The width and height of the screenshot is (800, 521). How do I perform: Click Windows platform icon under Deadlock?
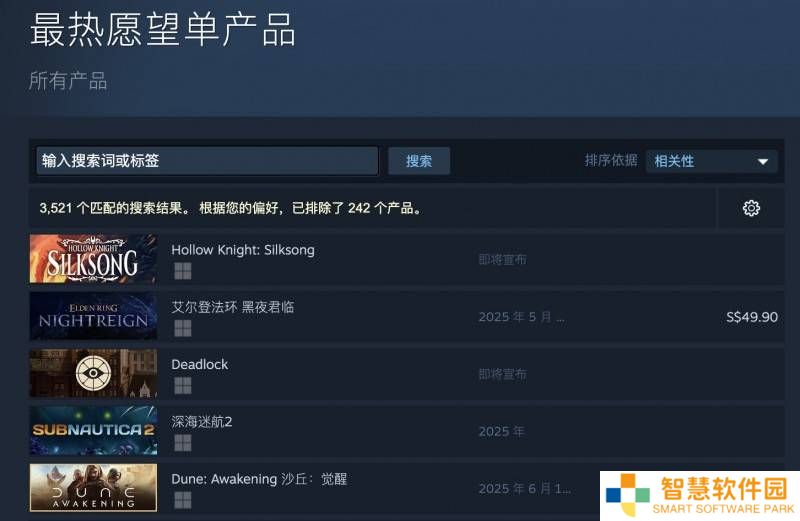pyautogui.click(x=183, y=385)
